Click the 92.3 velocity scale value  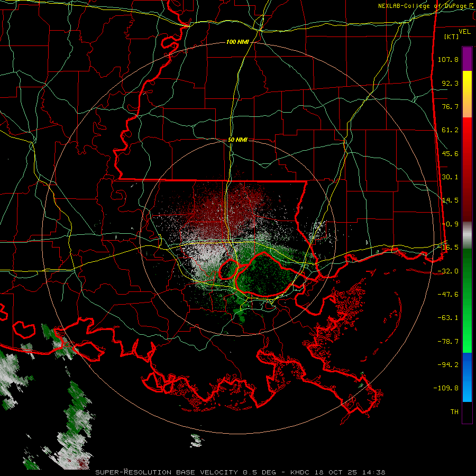point(450,83)
